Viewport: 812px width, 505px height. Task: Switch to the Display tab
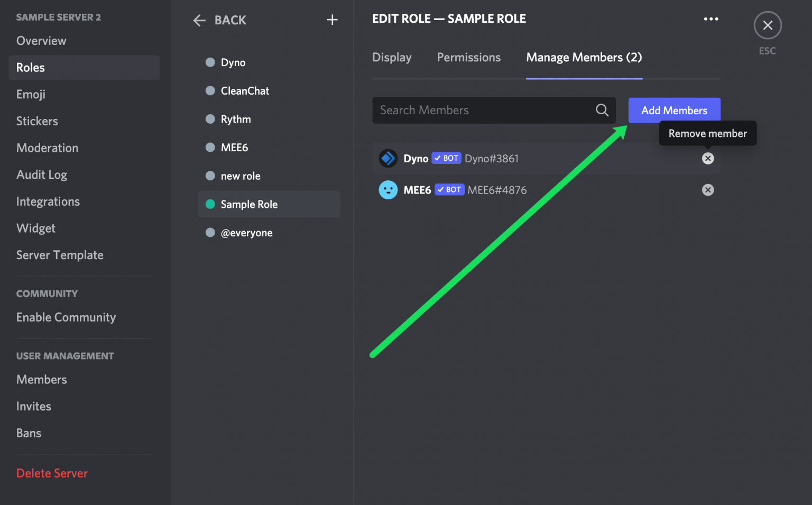[x=391, y=57]
